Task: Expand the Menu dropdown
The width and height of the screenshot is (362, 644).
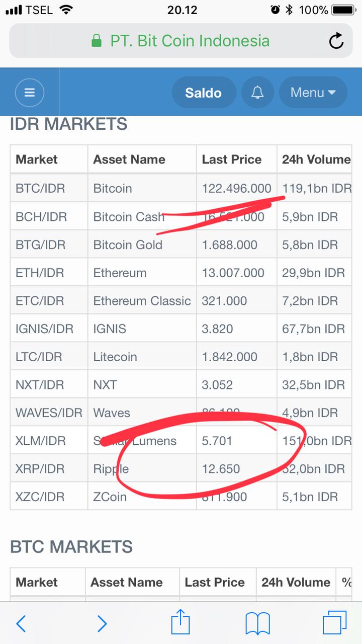Action: point(313,93)
